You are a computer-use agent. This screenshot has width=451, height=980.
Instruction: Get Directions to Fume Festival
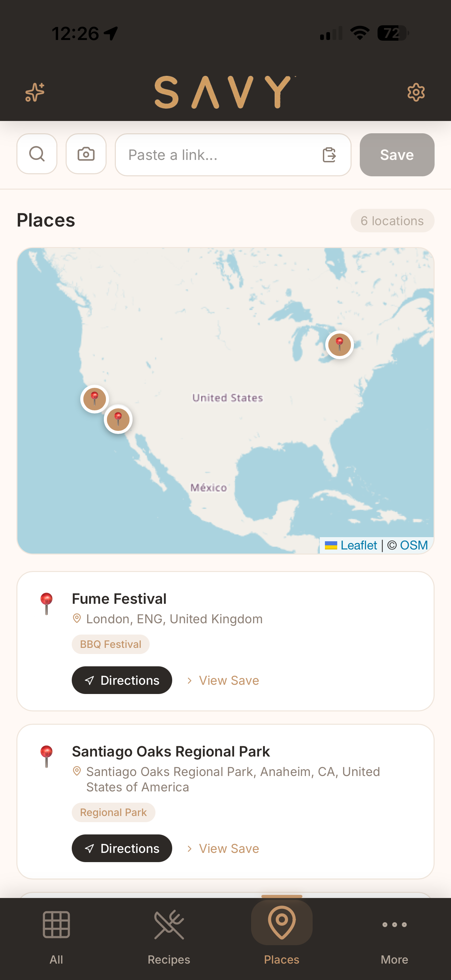(122, 680)
